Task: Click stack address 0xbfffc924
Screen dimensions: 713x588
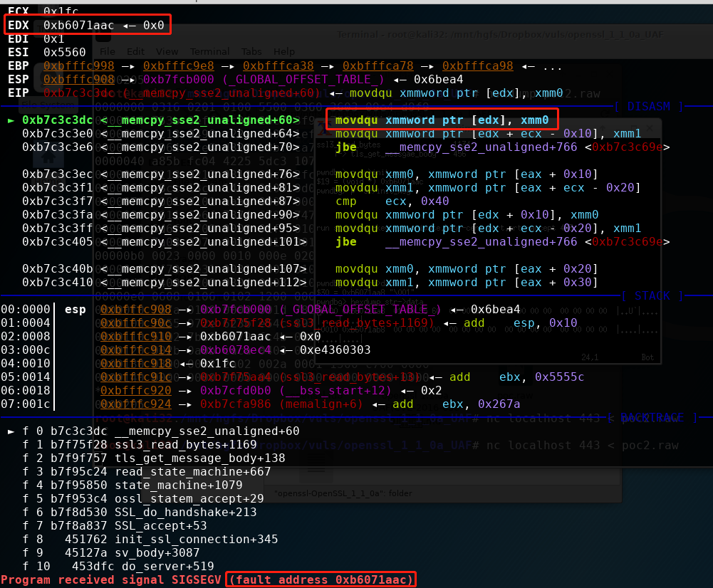Action: pos(135,404)
